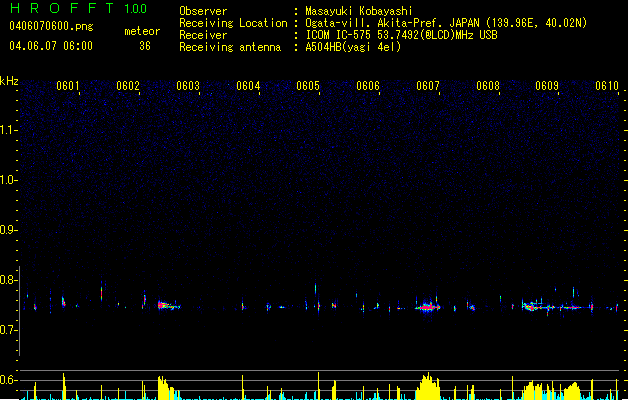The image size is (629, 400).
Task: Click the 0.7 kHz axis label
Action: coord(8,330)
